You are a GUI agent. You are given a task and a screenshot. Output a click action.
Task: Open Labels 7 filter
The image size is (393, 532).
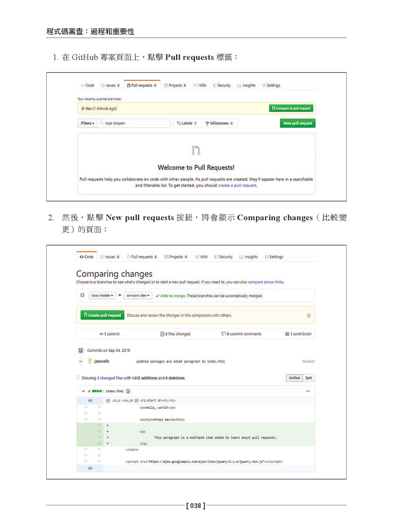coord(187,123)
